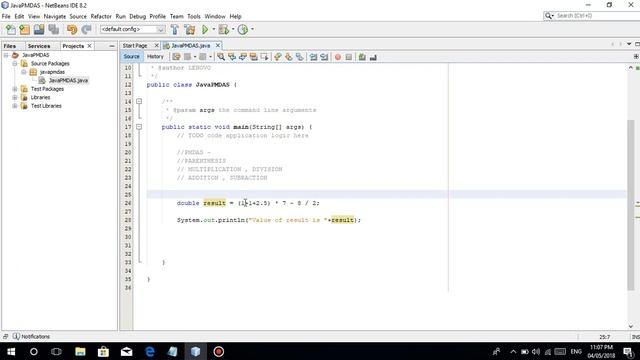Collapse javapmdas package node

coord(24,72)
